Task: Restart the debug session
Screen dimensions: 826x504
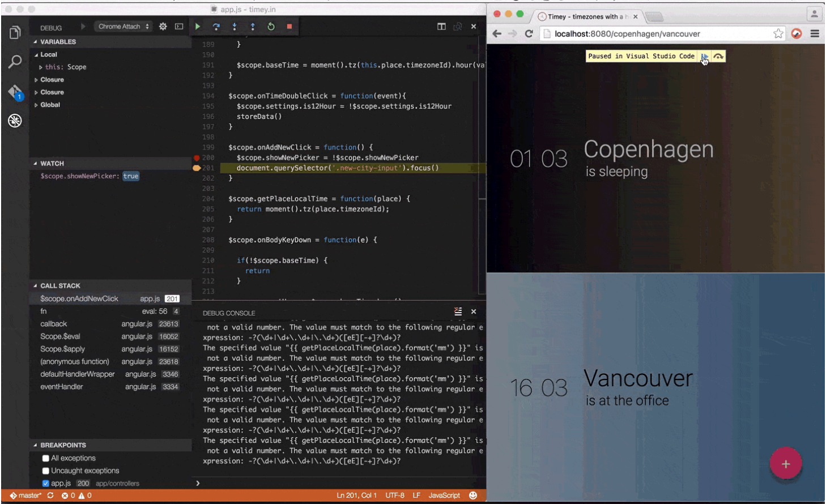Action: coord(271,26)
